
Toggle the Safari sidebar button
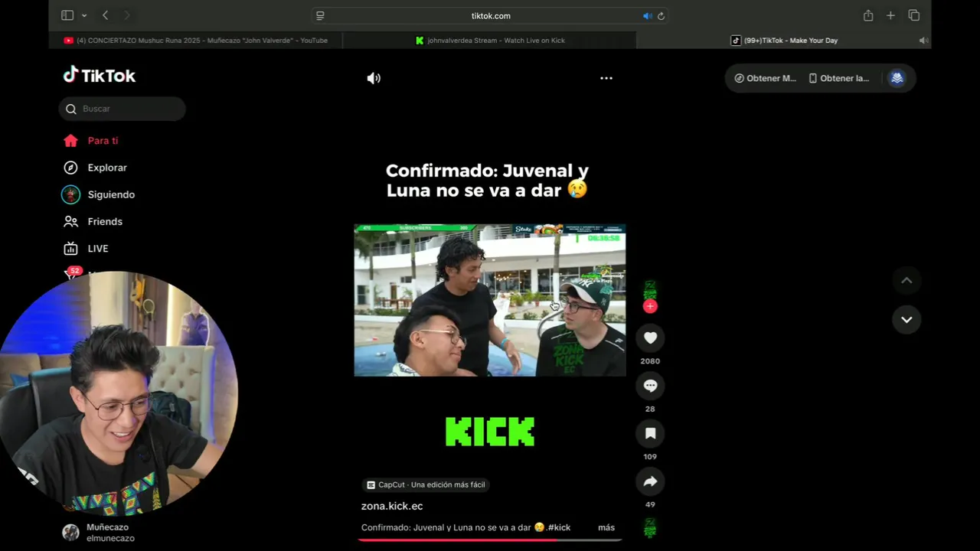(x=67, y=15)
